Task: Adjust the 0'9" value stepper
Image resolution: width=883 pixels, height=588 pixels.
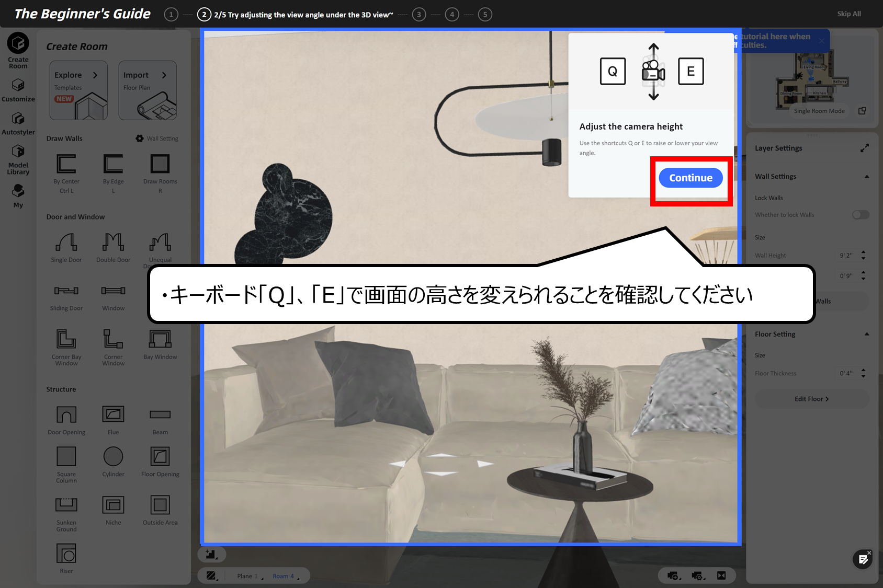Action: pos(863,275)
